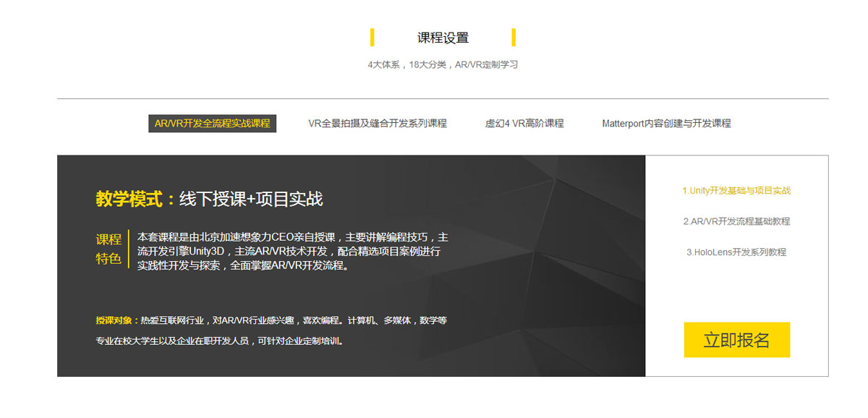Choose 2.AR/VR开发流程基础教程 course
The height and width of the screenshot is (418, 868).
click(x=736, y=221)
